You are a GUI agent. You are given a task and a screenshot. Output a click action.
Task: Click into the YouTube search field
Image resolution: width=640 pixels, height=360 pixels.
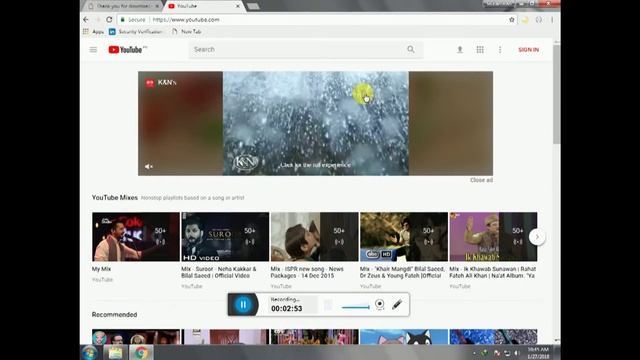click(x=296, y=49)
